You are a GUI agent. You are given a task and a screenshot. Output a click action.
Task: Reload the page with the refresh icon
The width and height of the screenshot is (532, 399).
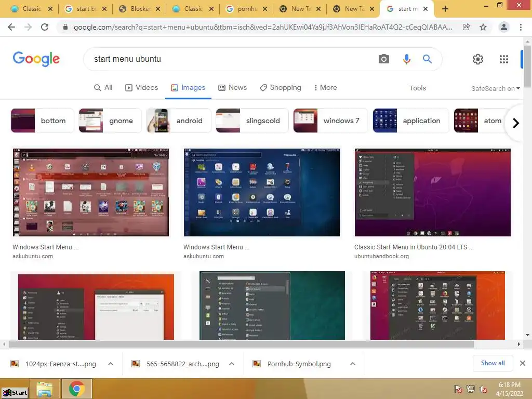click(x=45, y=27)
